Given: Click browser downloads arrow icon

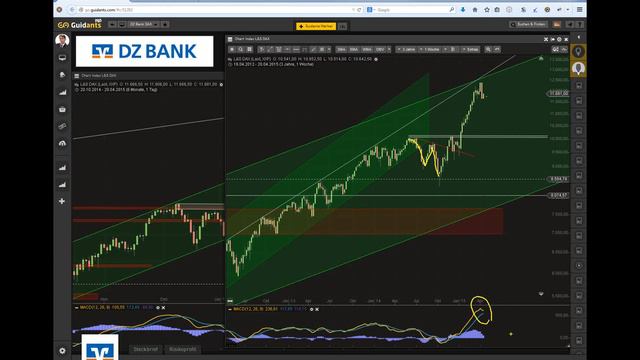Looking at the screenshot, I should coord(463,9).
